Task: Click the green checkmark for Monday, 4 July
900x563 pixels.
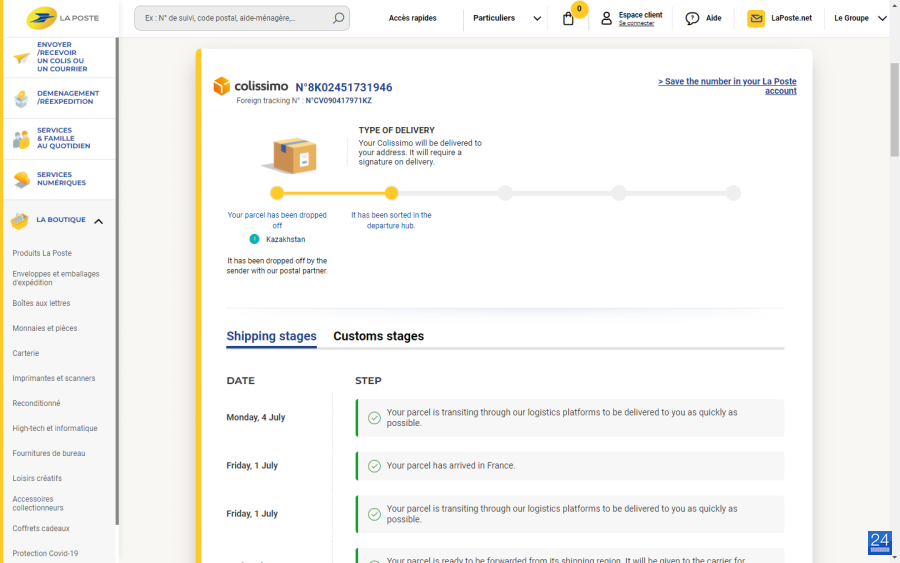Action: 374,418
